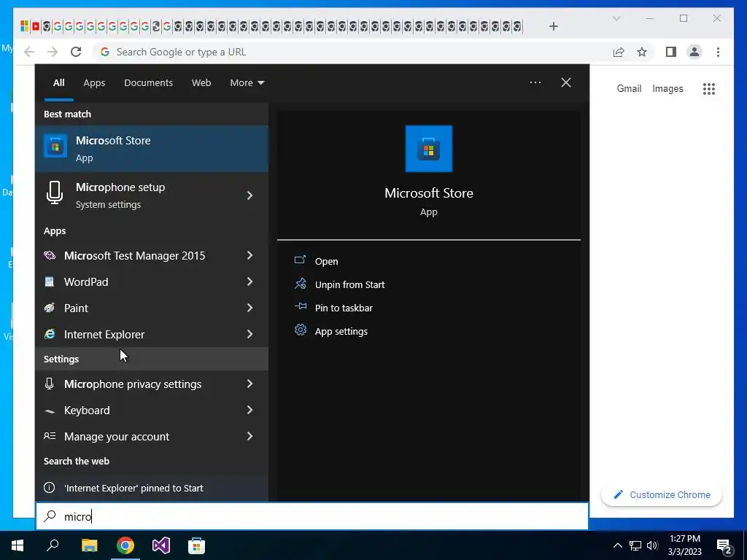Open Chrome tab search chevron
Image resolution: width=747 pixels, height=560 pixels.
click(x=616, y=18)
